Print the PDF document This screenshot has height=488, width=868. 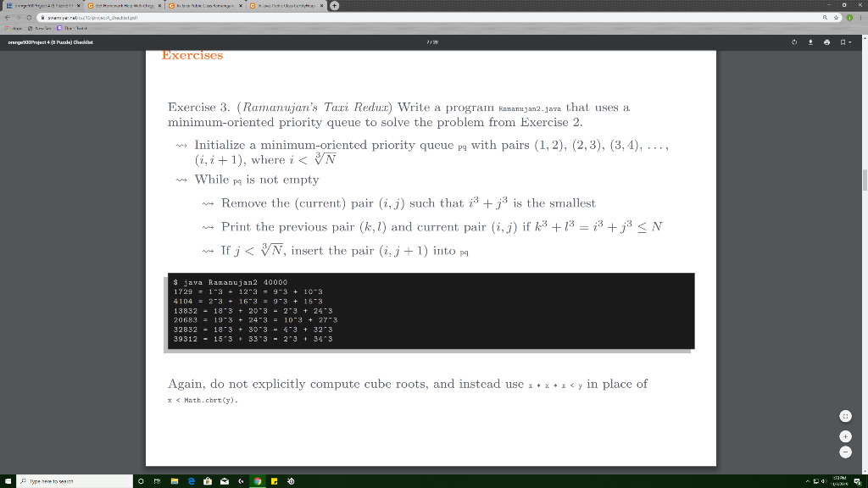[x=826, y=42]
